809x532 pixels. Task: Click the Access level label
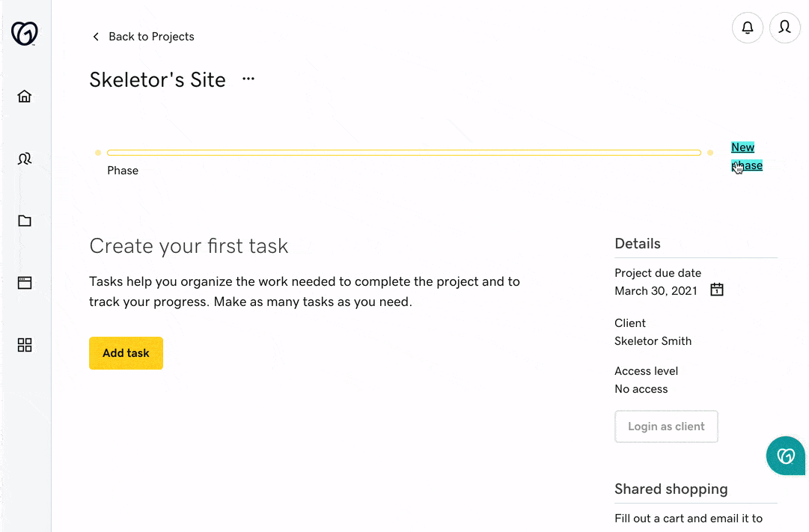click(646, 371)
